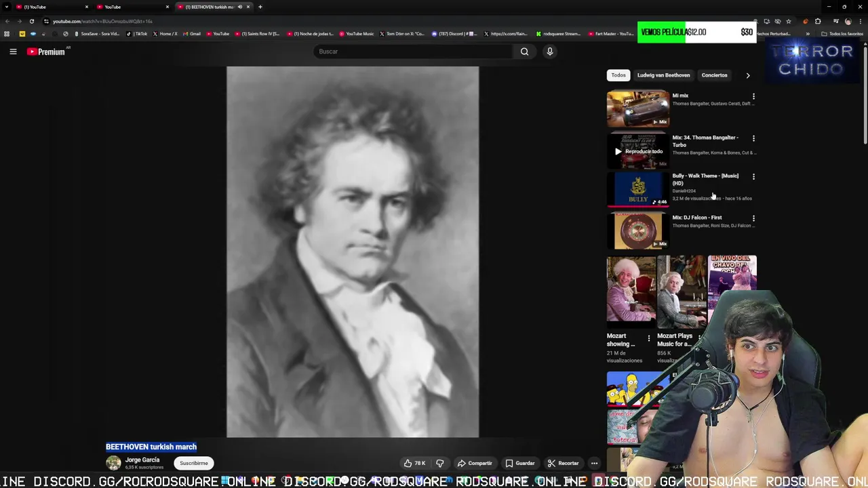Close the BEETHOVEN turkish march tab

click(248, 7)
